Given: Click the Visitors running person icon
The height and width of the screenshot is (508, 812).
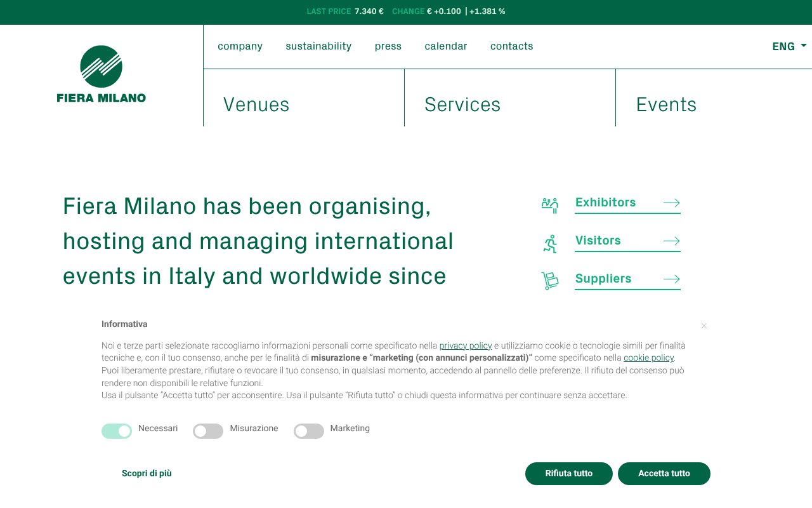Looking at the screenshot, I should click(550, 243).
